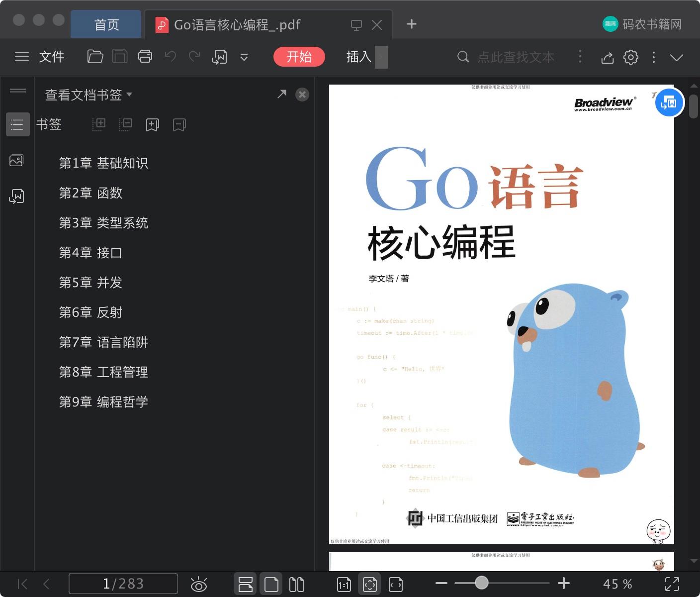Save the document with the disk icon
The height and width of the screenshot is (597, 700).
(x=120, y=57)
